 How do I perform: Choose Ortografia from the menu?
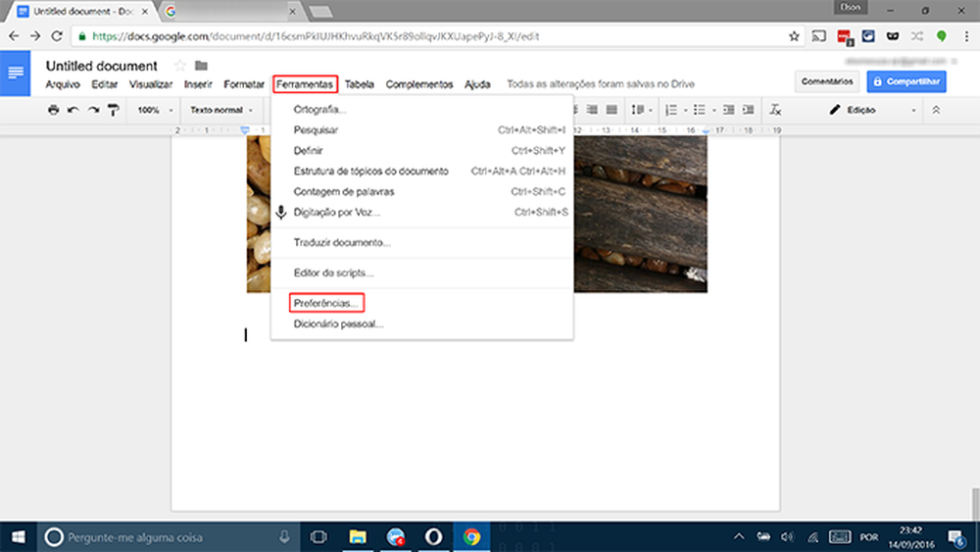pyautogui.click(x=421, y=110)
